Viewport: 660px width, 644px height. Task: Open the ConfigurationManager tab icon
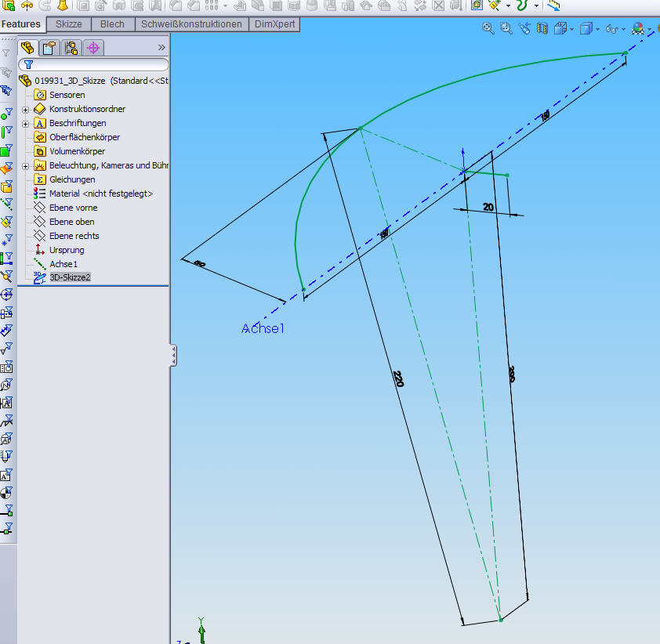click(71, 48)
